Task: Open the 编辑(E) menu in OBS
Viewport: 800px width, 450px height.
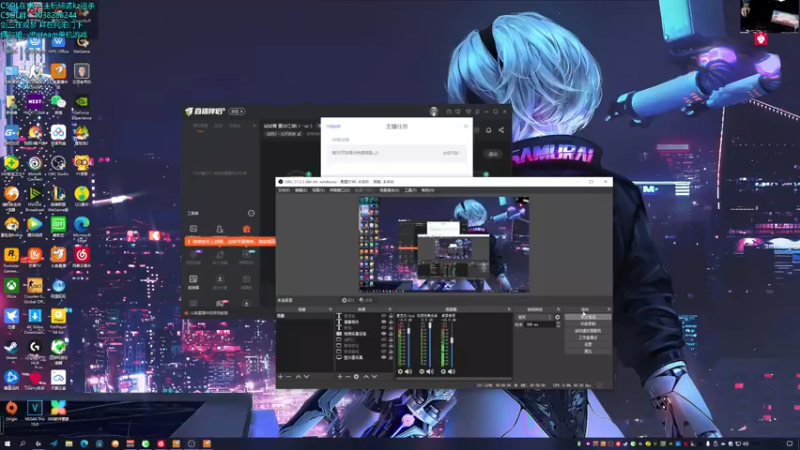Action: pos(301,190)
